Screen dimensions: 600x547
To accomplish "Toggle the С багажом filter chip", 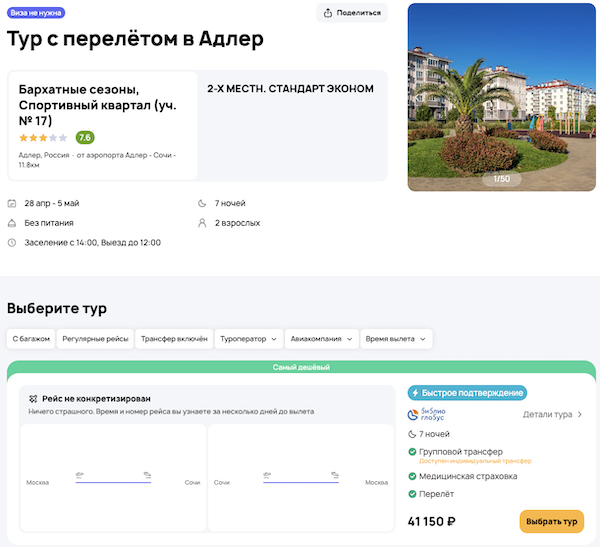I will click(x=30, y=339).
